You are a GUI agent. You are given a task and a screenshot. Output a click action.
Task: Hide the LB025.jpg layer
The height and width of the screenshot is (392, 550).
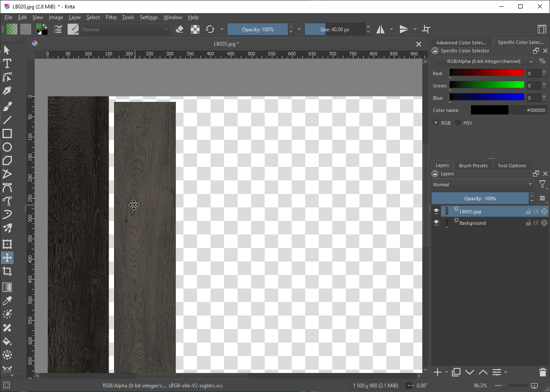[x=436, y=211]
